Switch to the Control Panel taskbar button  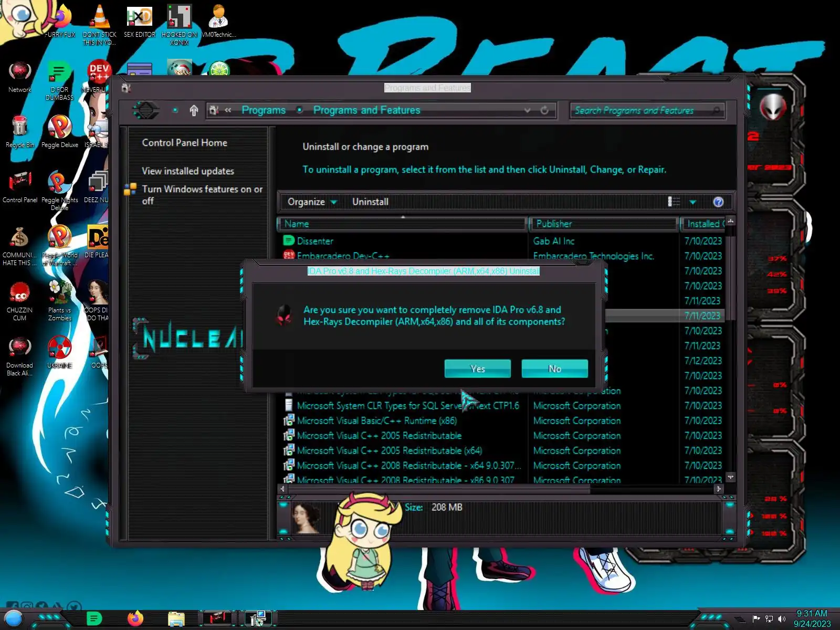217,618
